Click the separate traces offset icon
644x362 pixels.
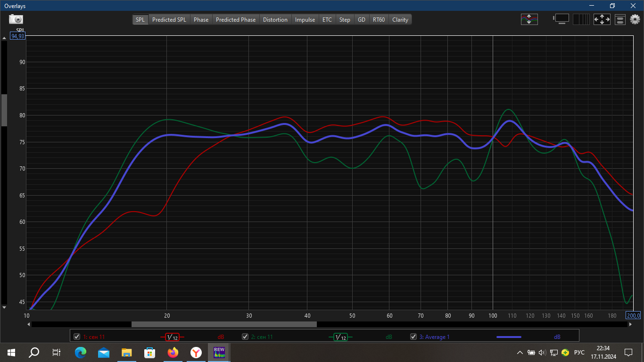click(x=529, y=19)
